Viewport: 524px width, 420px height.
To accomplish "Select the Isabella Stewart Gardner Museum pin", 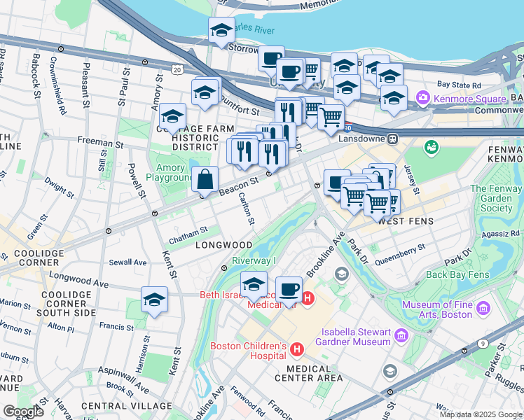I will point(401,335).
